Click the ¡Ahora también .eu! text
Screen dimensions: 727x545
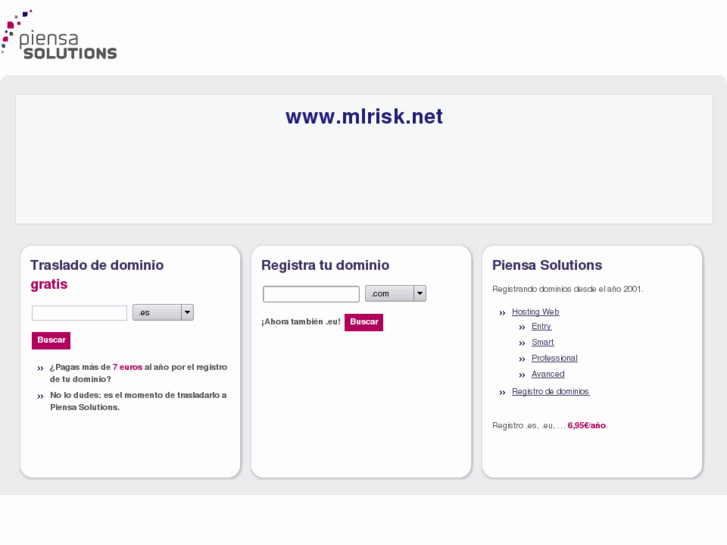(301, 322)
